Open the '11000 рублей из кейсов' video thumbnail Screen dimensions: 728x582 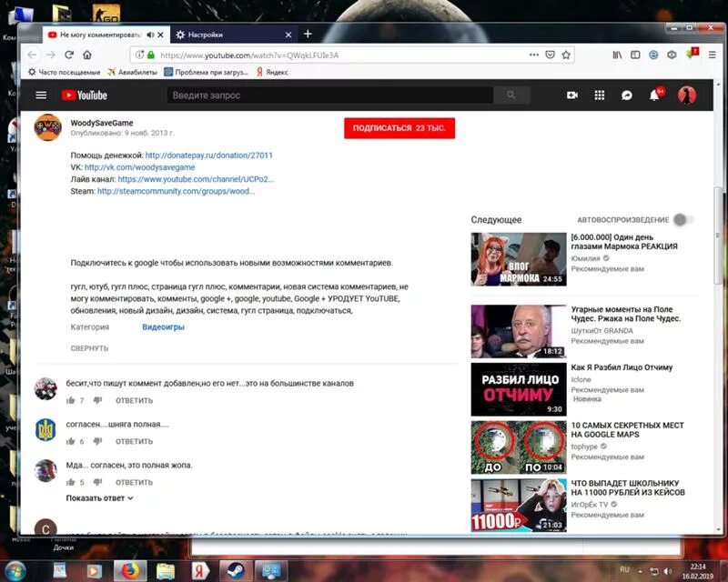pyautogui.click(x=519, y=506)
